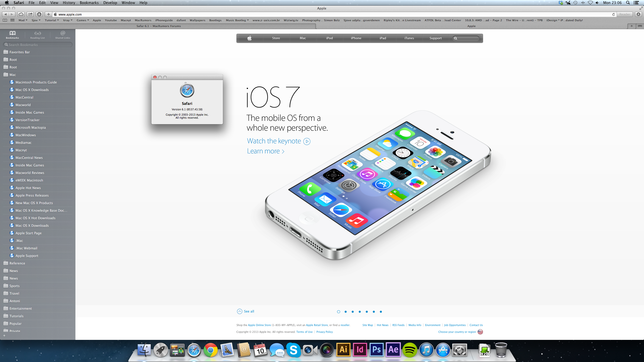The width and height of the screenshot is (644, 362).
Task: Click the apple.com site search box
Action: 466,38
